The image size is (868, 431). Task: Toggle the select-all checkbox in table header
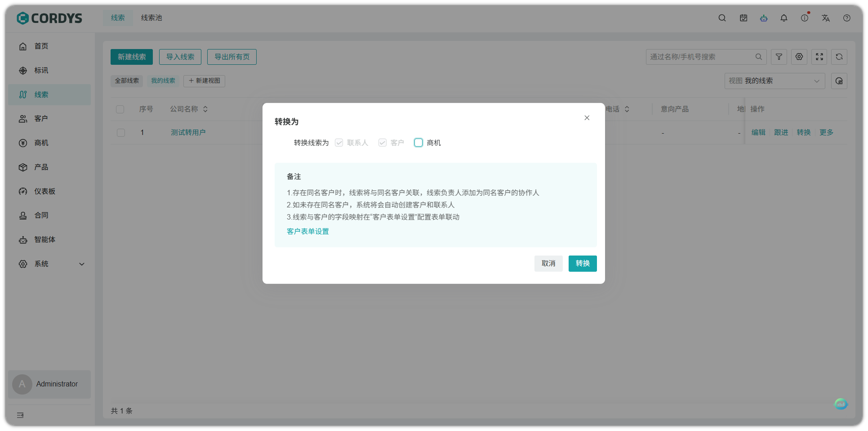[x=120, y=109]
